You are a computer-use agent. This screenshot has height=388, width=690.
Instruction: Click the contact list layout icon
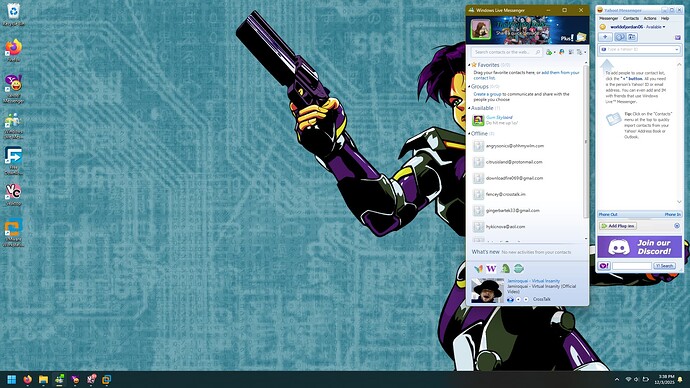[x=571, y=52]
